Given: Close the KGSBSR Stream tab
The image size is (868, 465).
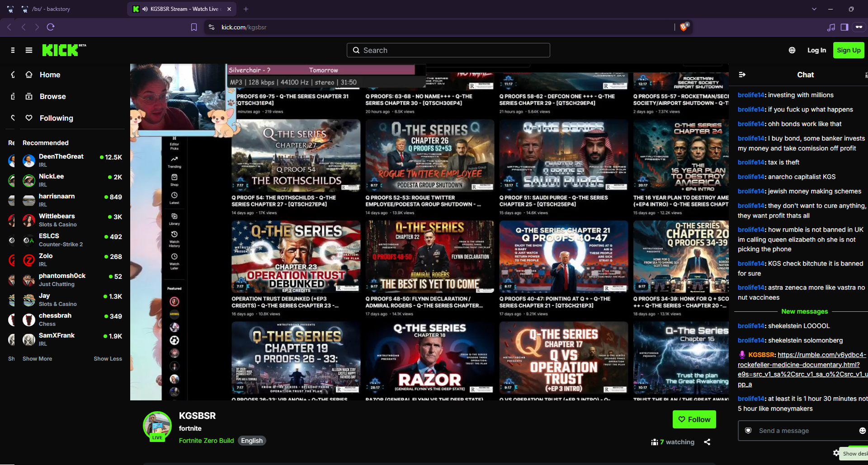Looking at the screenshot, I should click(x=229, y=9).
